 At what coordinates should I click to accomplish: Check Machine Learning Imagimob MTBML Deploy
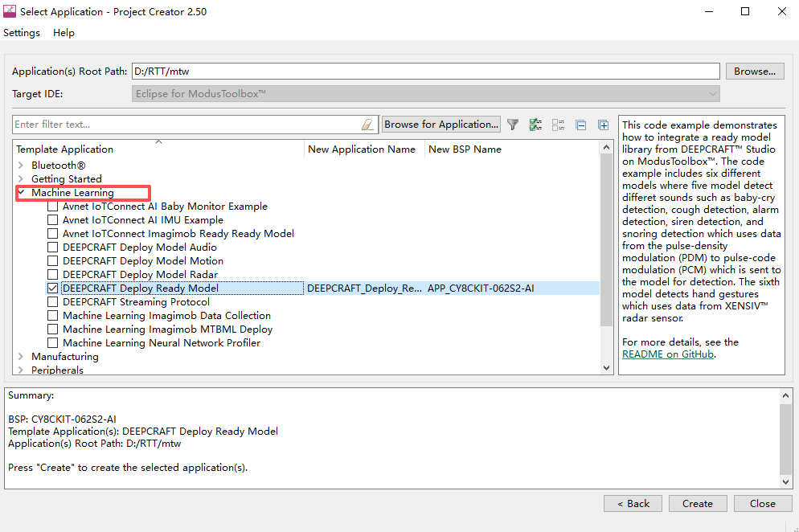coord(52,329)
